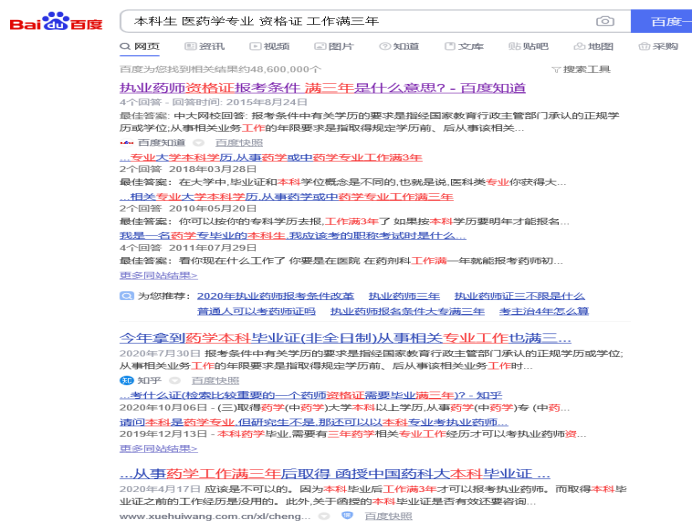The height and width of the screenshot is (529, 692).
Task: Open result 从事药学工作满三年后取得 函授中国药科大
Action: point(335,474)
